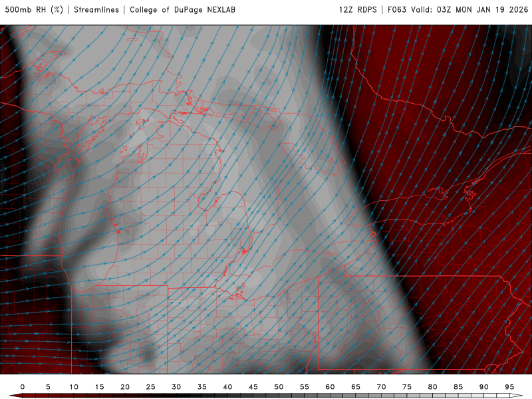
Task: Click the colorbar value 40
Action: (227, 387)
